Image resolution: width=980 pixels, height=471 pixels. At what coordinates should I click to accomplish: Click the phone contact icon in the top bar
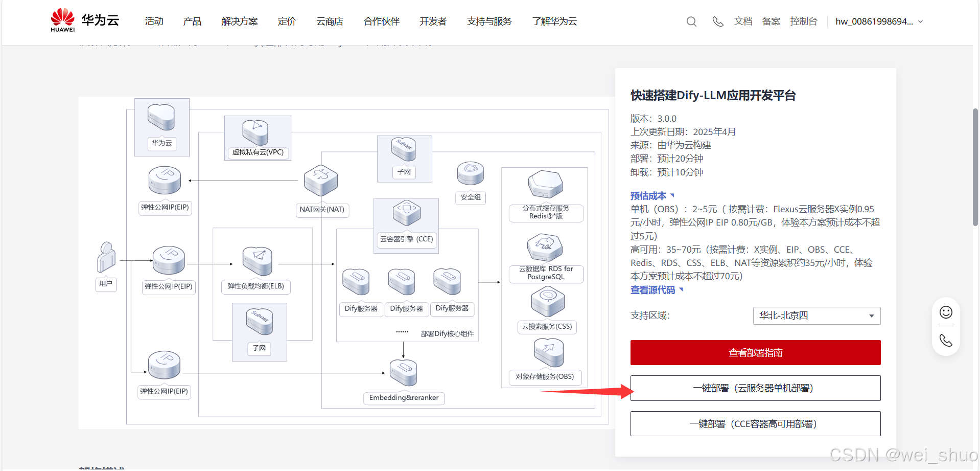coord(717,21)
